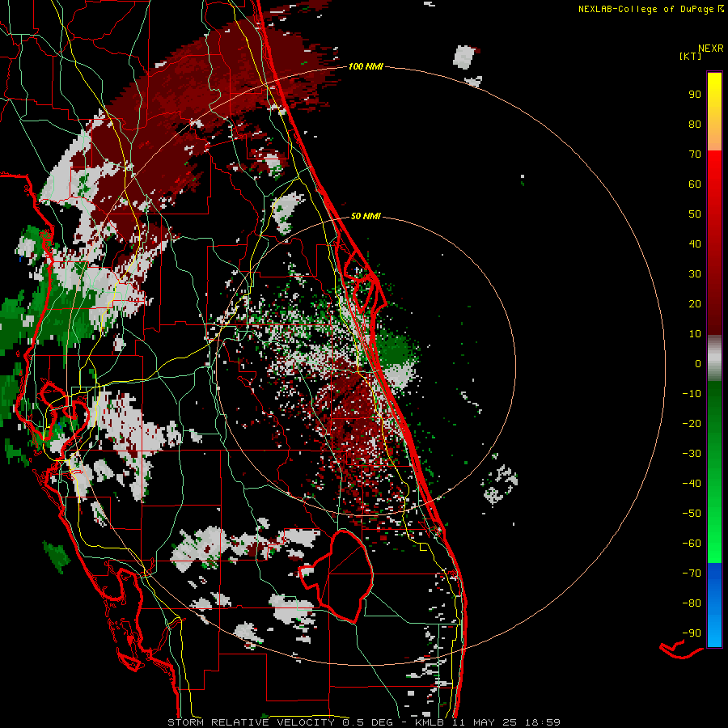Image resolution: width=728 pixels, height=728 pixels.
Task: Pick the blue segment of the velocity color bar
Action: coord(714,605)
